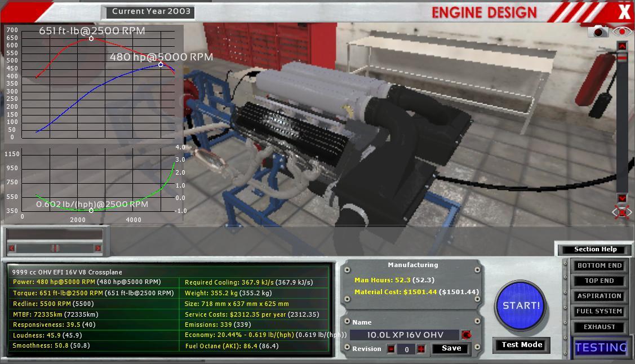Toggle Test Mode

point(522,345)
